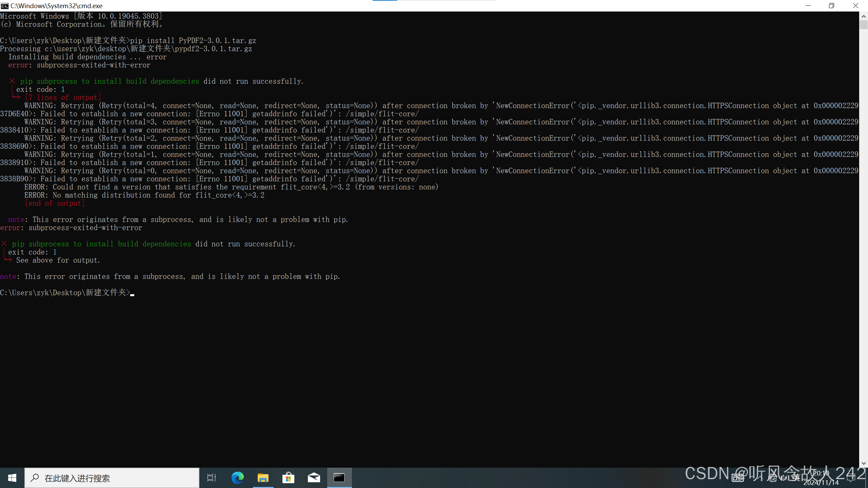Open the volume speaker tray icon
This screenshot has height=488, width=868.
point(784,478)
